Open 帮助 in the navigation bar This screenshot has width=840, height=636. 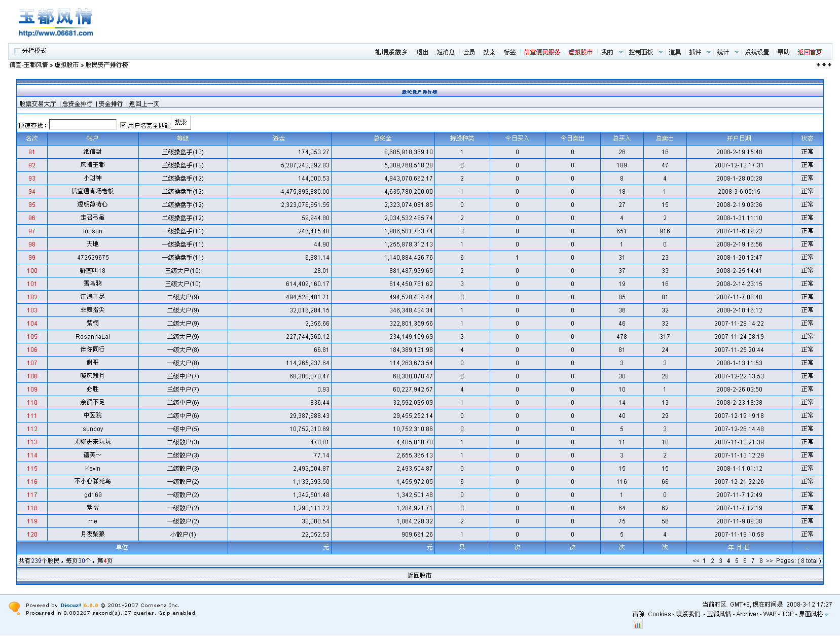click(783, 52)
